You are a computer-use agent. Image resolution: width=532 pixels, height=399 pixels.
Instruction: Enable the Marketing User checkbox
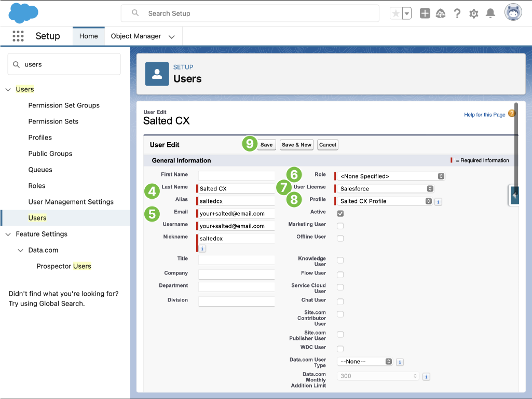coord(340,226)
